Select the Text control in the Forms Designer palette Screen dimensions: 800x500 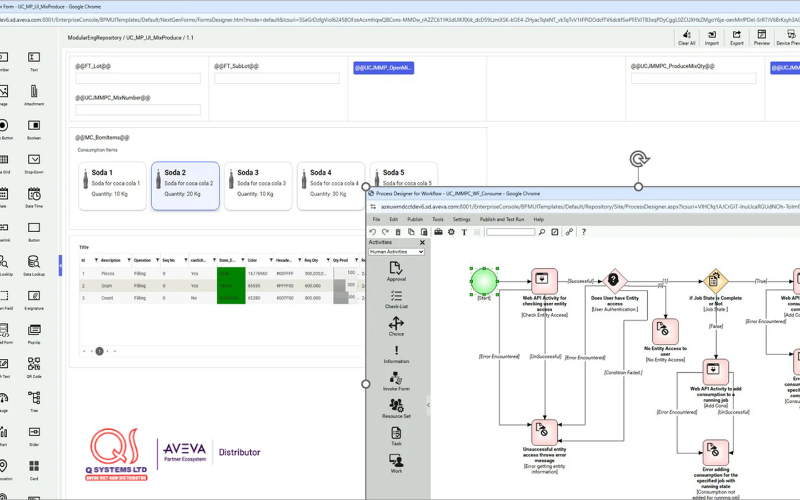34,61
